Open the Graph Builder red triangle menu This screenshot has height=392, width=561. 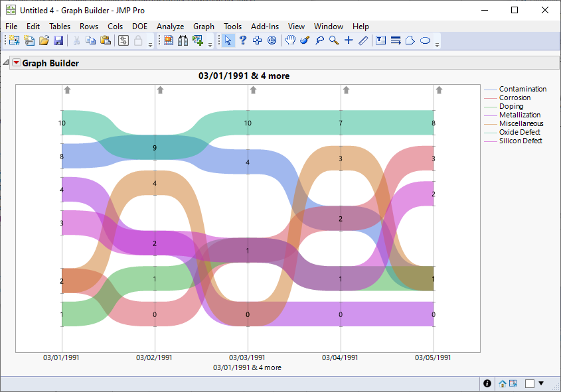point(16,62)
